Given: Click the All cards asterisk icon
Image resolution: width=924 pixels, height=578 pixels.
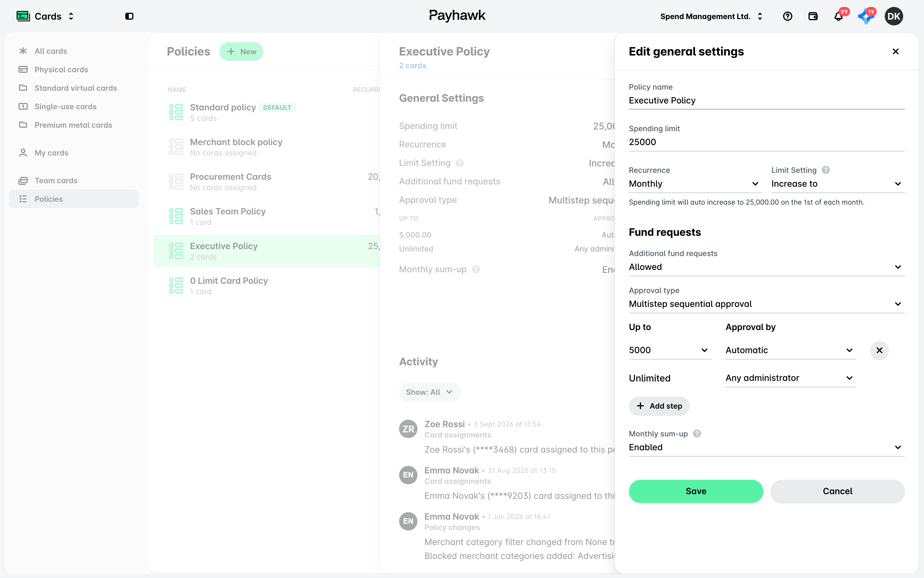Looking at the screenshot, I should tap(23, 51).
